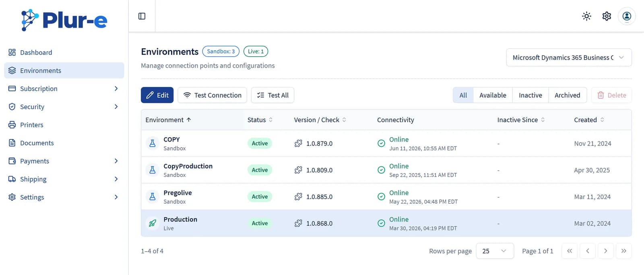644x275 pixels.
Task: Go to the next page
Action: [605, 251]
